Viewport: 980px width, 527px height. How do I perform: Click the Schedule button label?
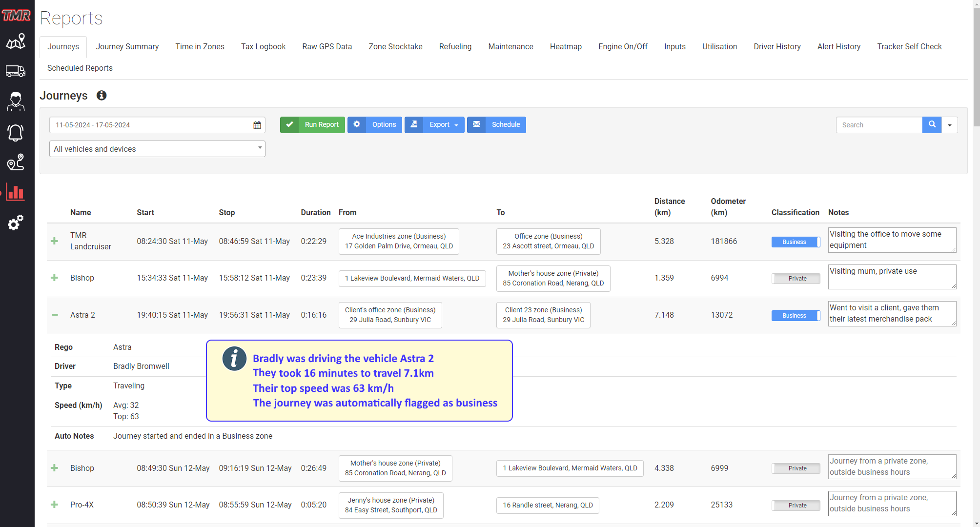tap(506, 124)
